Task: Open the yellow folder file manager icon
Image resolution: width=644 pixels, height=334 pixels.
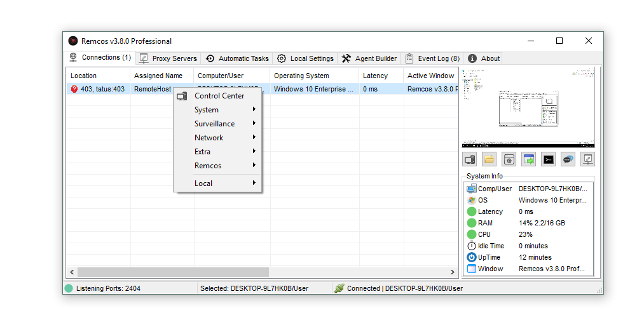Action: click(x=490, y=159)
